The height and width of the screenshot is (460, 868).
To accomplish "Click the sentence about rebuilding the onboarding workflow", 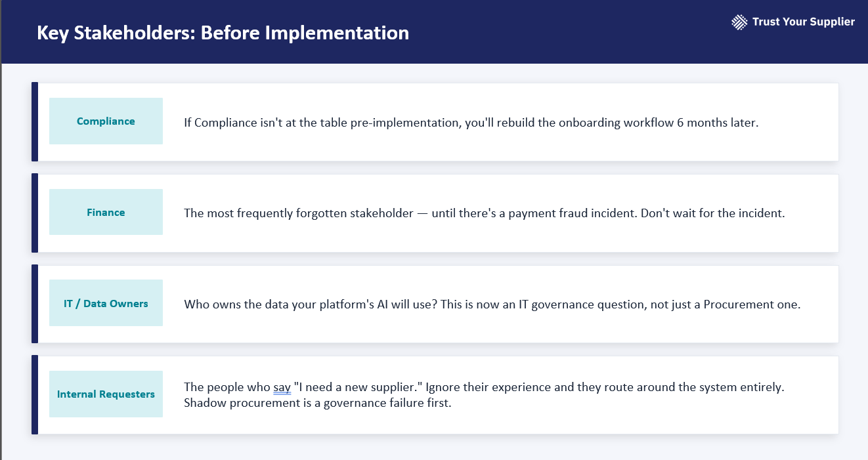I will coord(471,123).
